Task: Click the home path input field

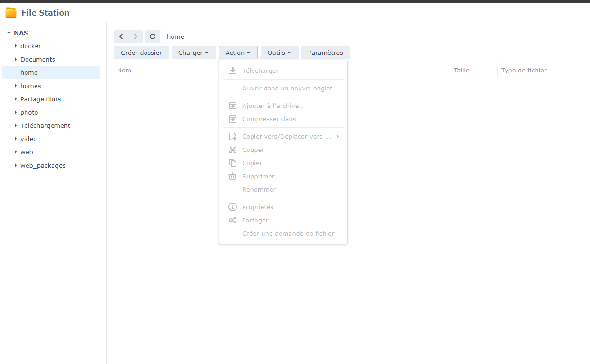Action: point(376,36)
